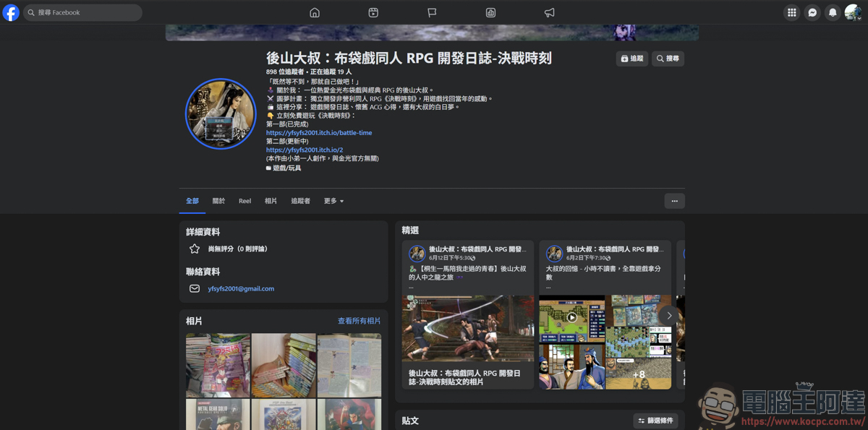Open the Reels video icon in top bar

(373, 12)
